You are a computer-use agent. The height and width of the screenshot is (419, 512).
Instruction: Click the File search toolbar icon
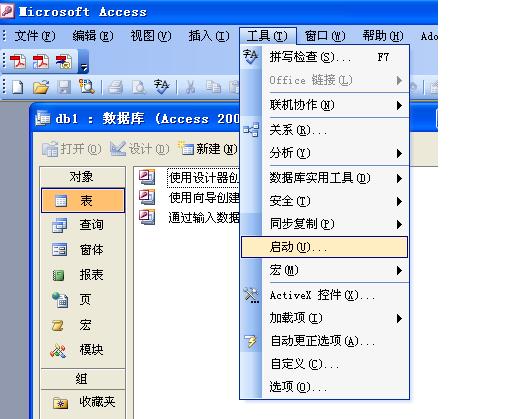(87, 87)
